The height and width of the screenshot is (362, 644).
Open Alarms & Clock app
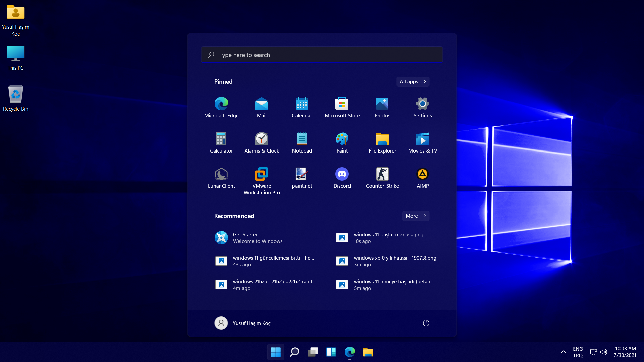262,142
